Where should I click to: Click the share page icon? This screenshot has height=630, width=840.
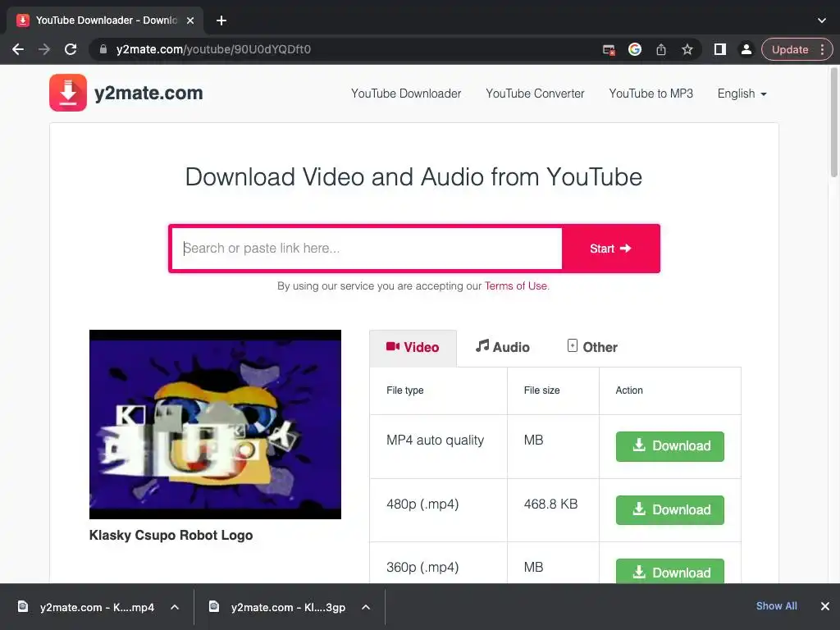[661, 49]
